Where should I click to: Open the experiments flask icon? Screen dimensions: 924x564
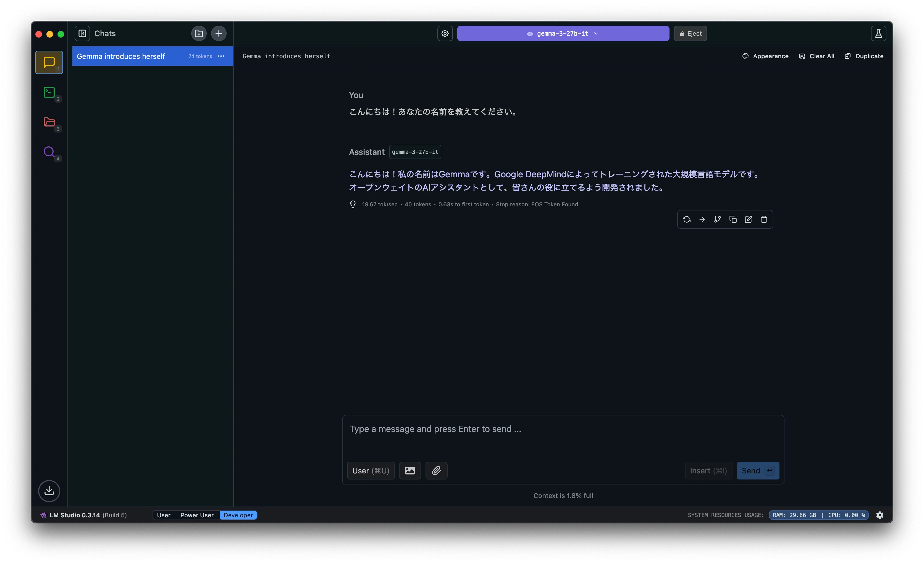point(878,33)
